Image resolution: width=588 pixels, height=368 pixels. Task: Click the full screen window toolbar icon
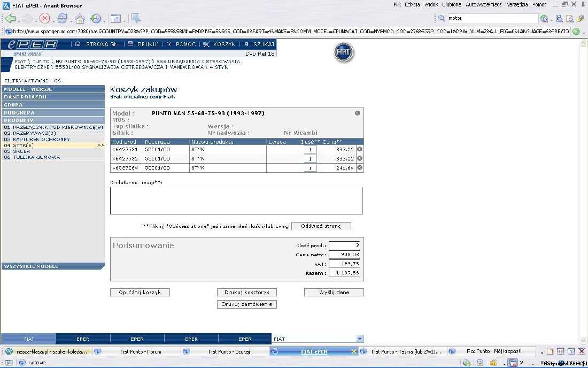[116, 18]
